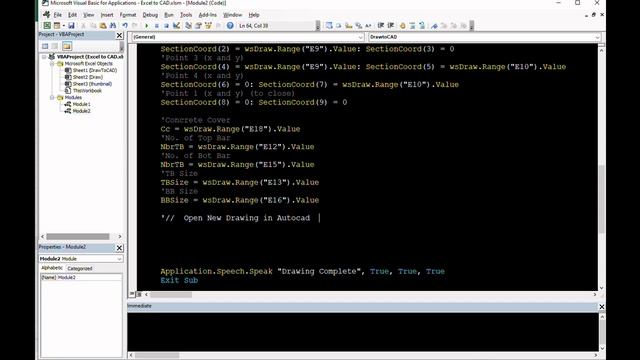Open Project Explorer from the toolbar icon
Image resolution: width=640 pixels, height=360 pixels.
click(x=188, y=26)
